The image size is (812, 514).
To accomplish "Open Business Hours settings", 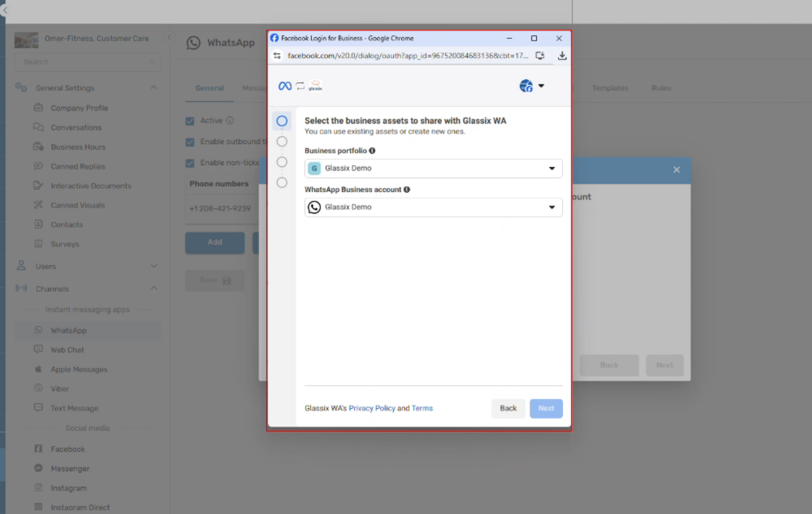I will (78, 147).
